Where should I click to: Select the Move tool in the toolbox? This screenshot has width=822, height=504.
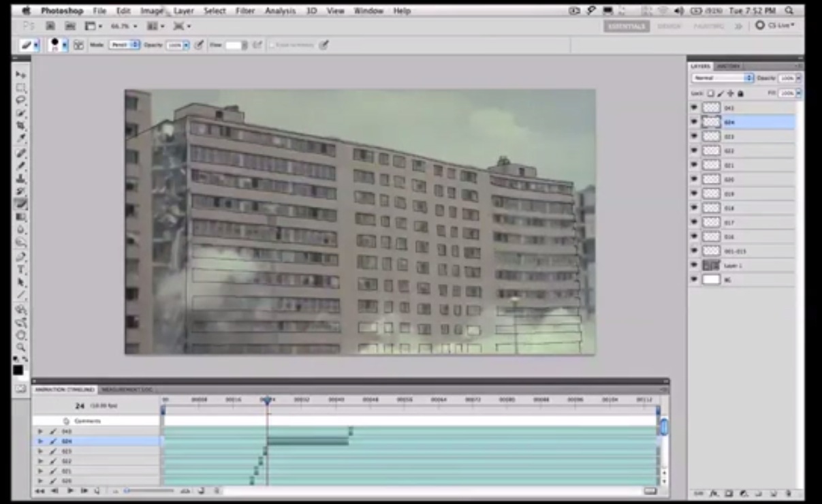coord(20,74)
